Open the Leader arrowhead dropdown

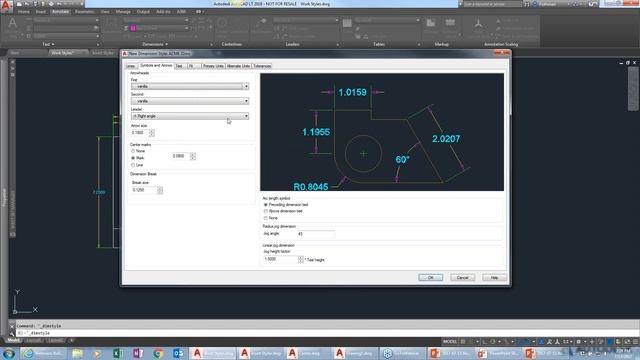[190, 116]
